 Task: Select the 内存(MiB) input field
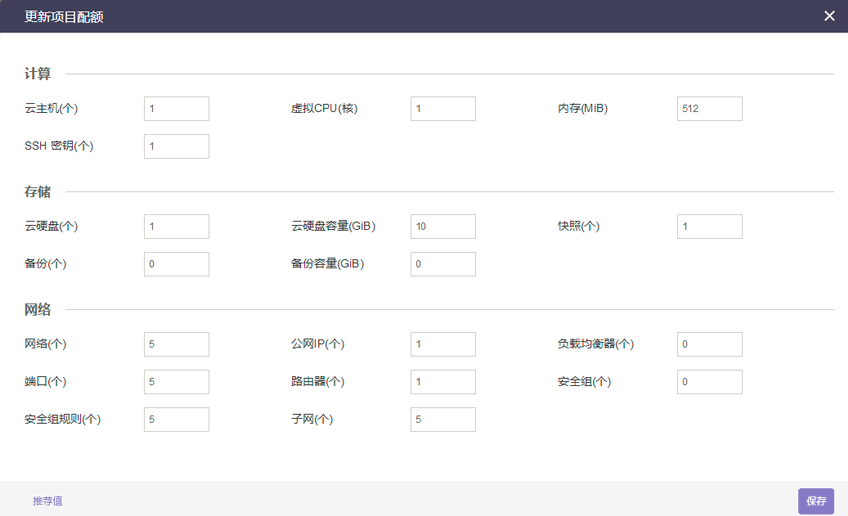click(709, 109)
